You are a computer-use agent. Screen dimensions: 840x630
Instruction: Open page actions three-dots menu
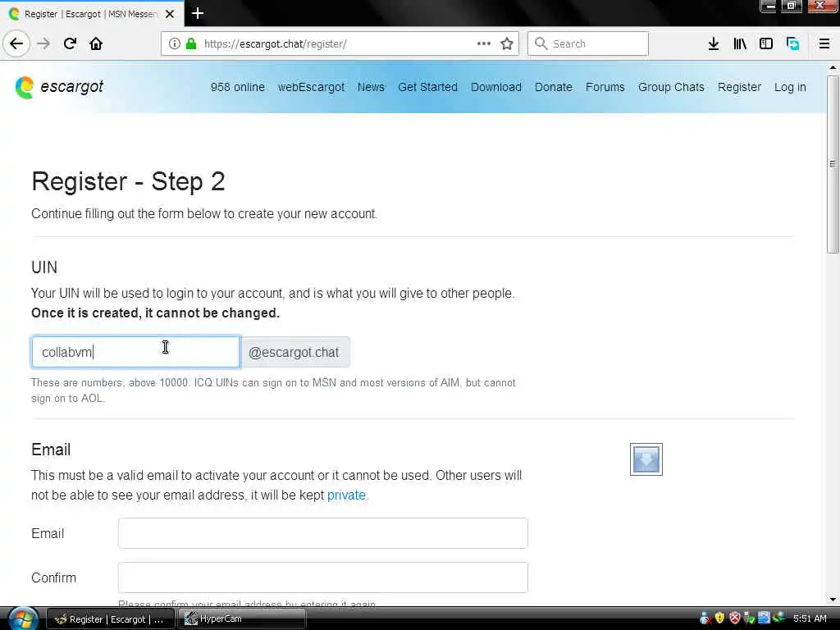484,43
